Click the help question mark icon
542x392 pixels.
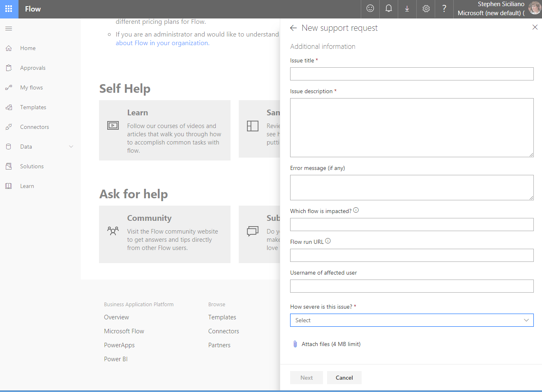pyautogui.click(x=444, y=9)
